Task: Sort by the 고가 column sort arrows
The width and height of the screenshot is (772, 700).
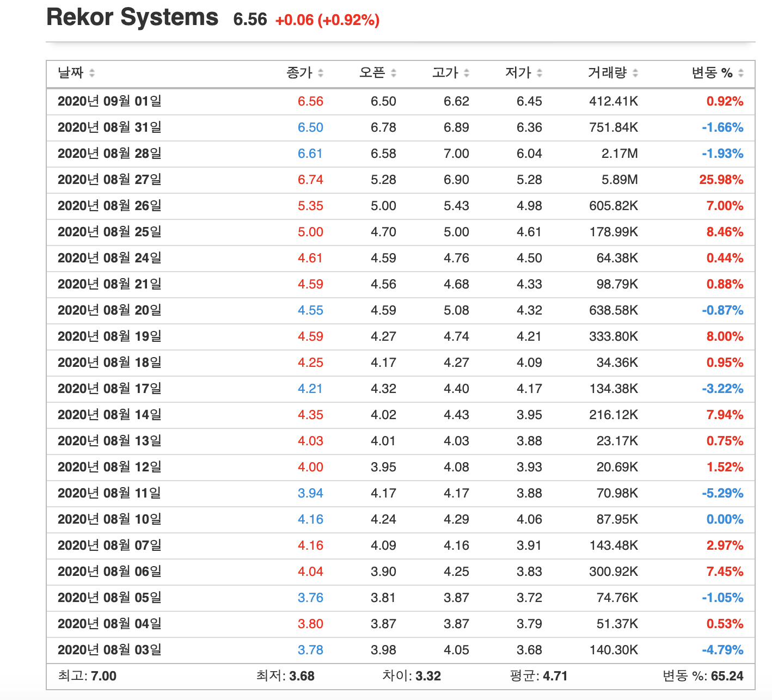Action: pyautogui.click(x=467, y=73)
